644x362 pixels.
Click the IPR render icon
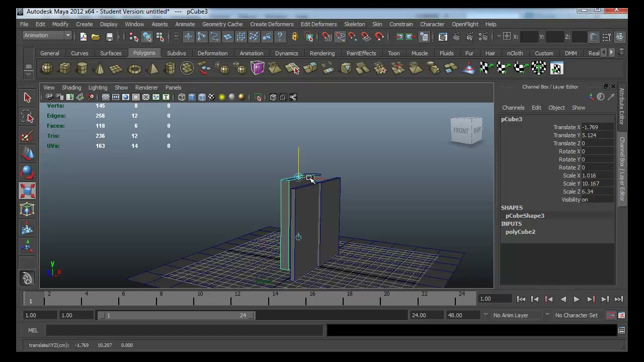point(469,37)
